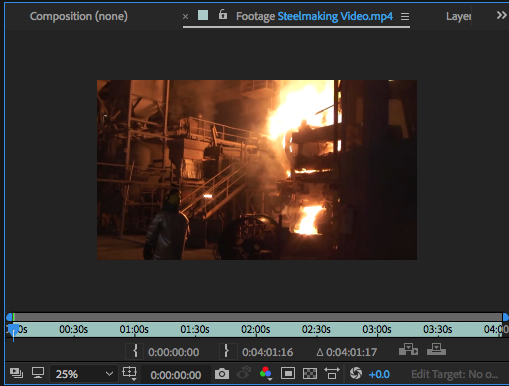The height and width of the screenshot is (386, 509).
Task: Set Out point with the right brace button
Action: tap(226, 351)
